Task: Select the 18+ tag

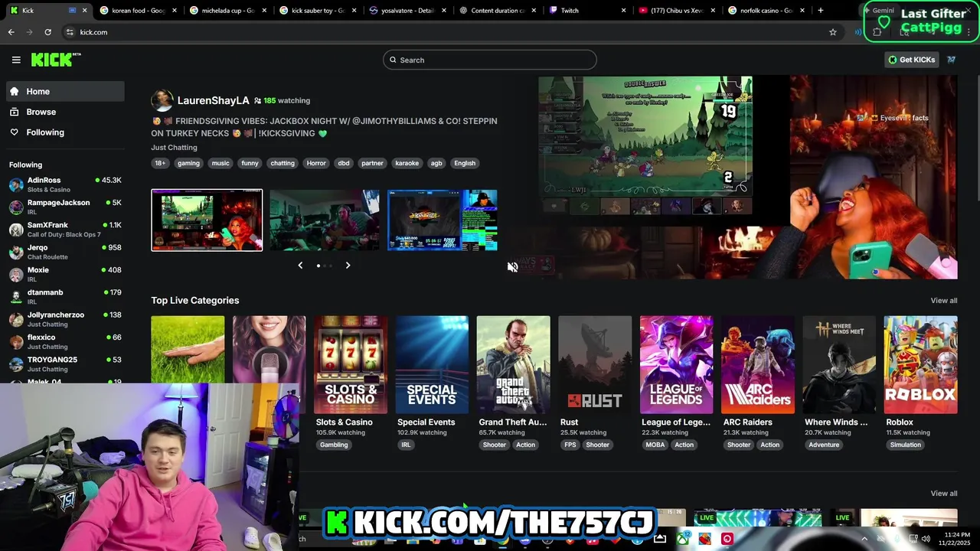Action: [160, 163]
